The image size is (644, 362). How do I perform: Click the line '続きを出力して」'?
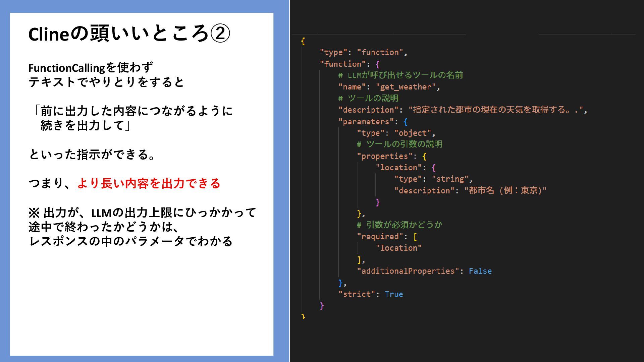click(x=86, y=125)
